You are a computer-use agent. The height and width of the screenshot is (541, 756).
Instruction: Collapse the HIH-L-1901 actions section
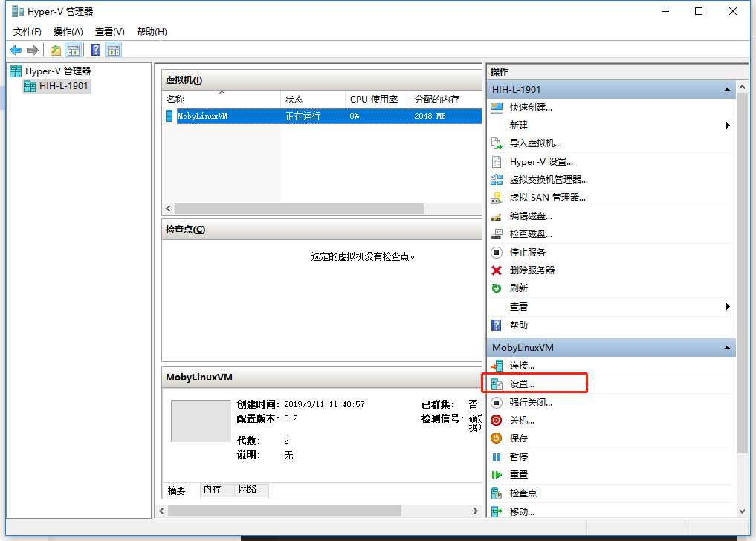click(727, 90)
